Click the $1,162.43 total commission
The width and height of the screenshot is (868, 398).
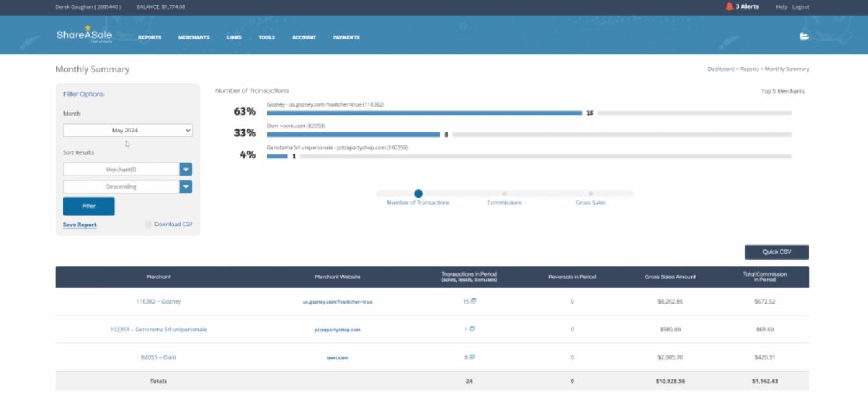(765, 381)
